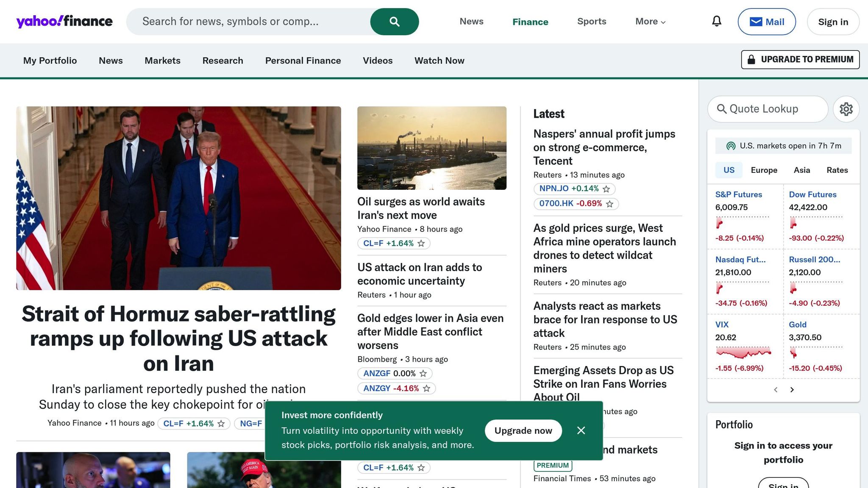Star the CL=F chip below the banner
Screen dimensions: 868x488
(421, 468)
